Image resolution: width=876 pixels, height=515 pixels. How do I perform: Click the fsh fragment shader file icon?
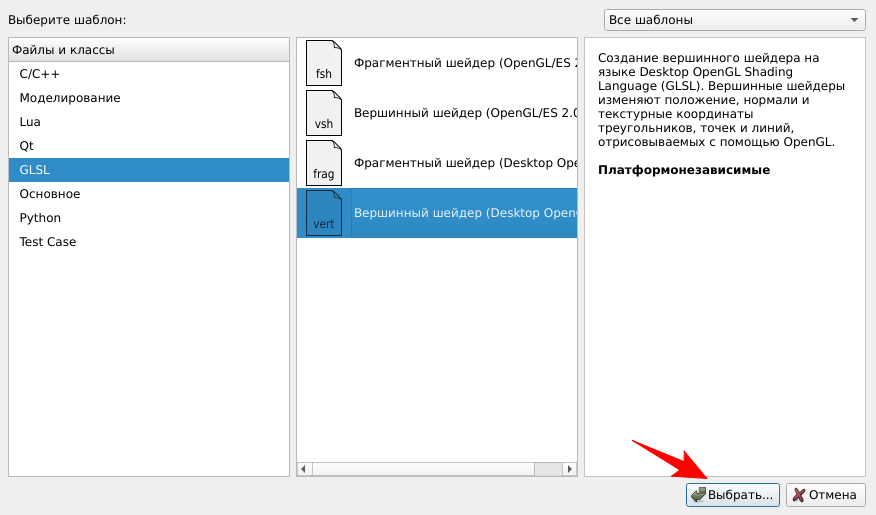(323, 63)
